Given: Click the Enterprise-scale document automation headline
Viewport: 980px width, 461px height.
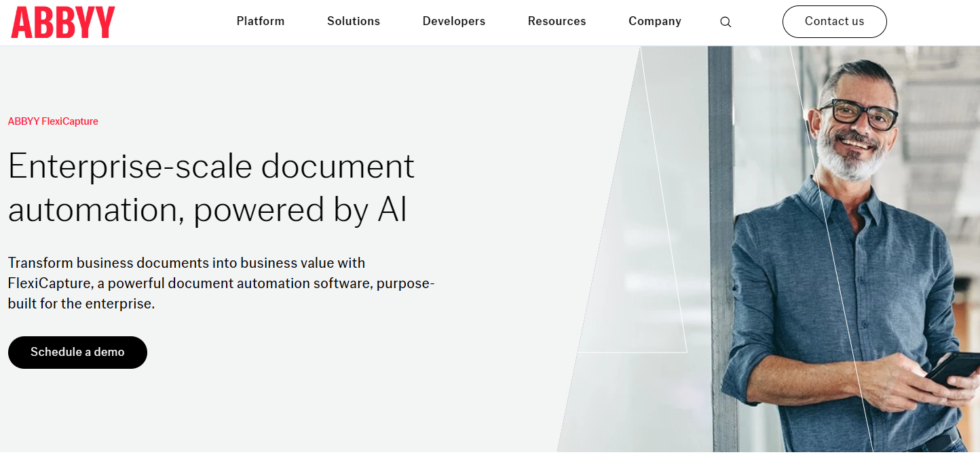Looking at the screenshot, I should 211,188.
